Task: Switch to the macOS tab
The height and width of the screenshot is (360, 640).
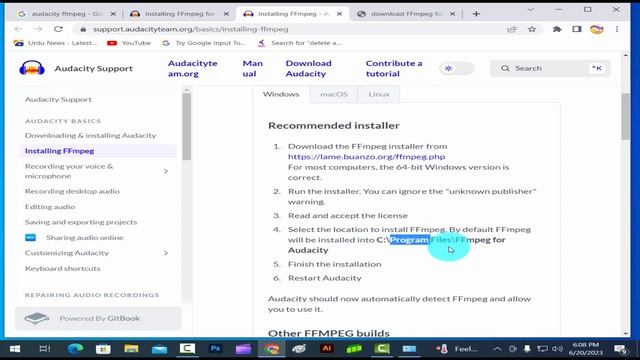Action: (x=333, y=94)
